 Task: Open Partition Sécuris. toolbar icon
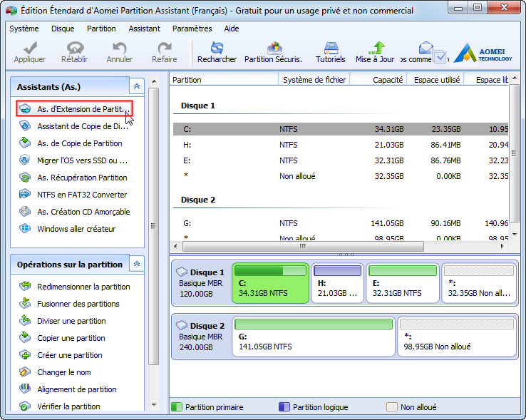tap(274, 48)
